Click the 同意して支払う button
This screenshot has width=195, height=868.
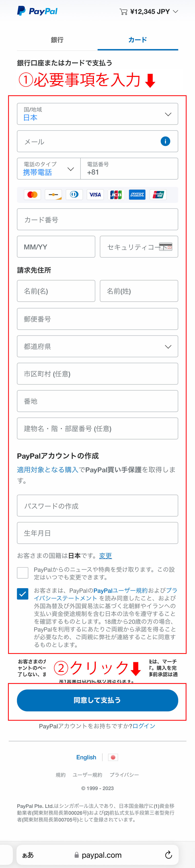(97, 700)
